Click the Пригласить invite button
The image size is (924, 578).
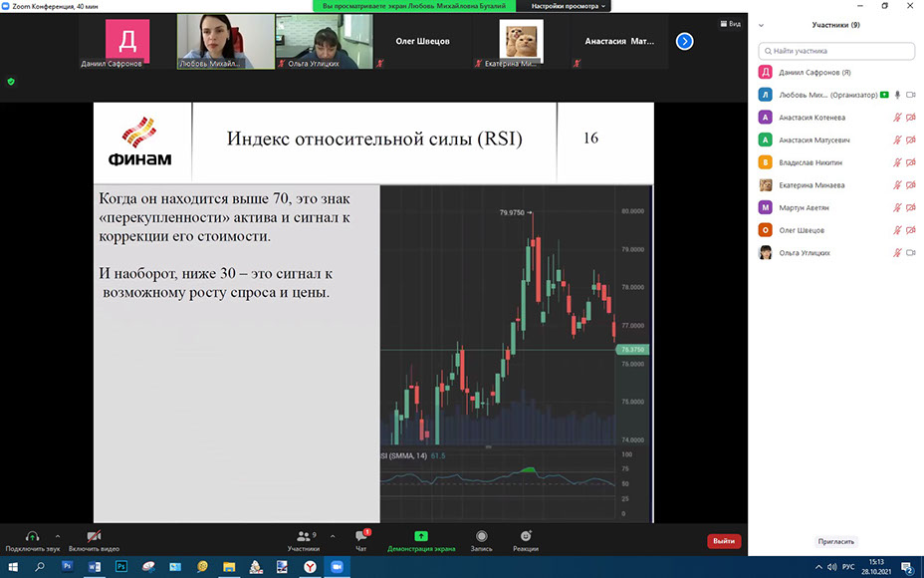click(836, 541)
